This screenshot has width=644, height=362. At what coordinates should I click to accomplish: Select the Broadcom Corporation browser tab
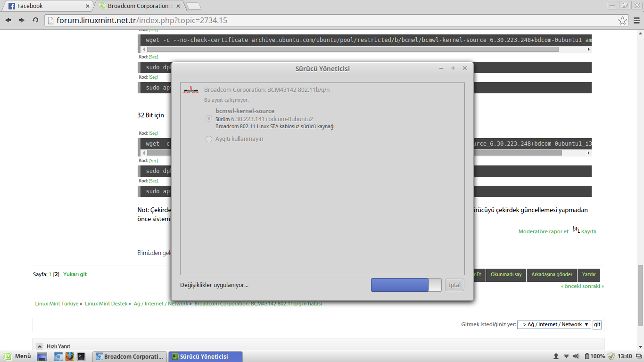139,6
